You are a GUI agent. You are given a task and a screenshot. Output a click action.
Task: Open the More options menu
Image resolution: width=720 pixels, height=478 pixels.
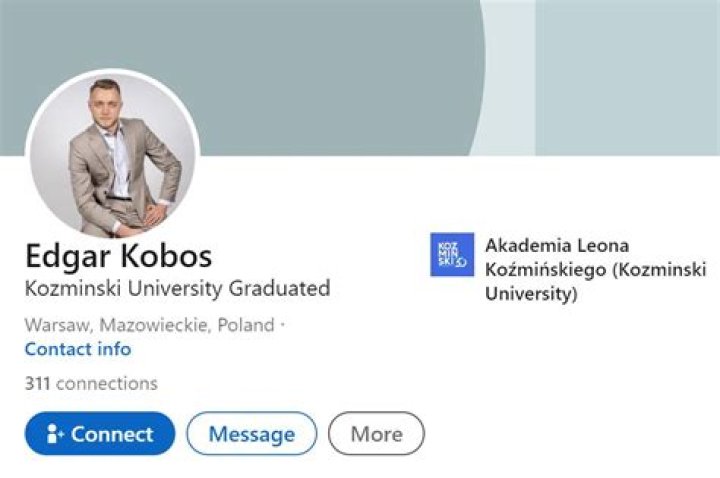point(376,434)
